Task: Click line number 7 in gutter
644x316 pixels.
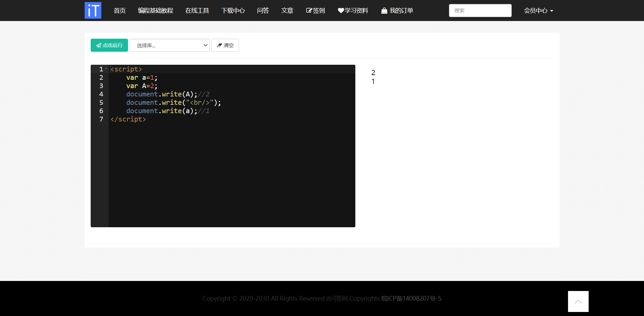Action: [x=101, y=119]
